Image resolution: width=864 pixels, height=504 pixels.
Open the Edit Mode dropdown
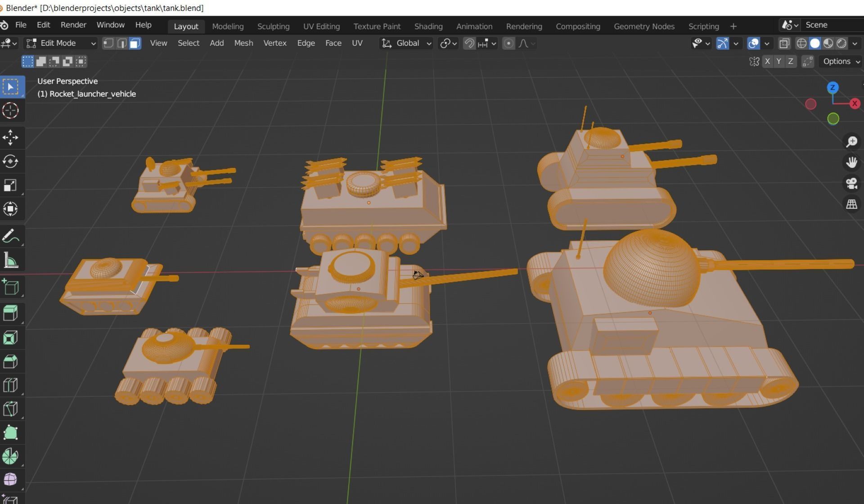(61, 43)
